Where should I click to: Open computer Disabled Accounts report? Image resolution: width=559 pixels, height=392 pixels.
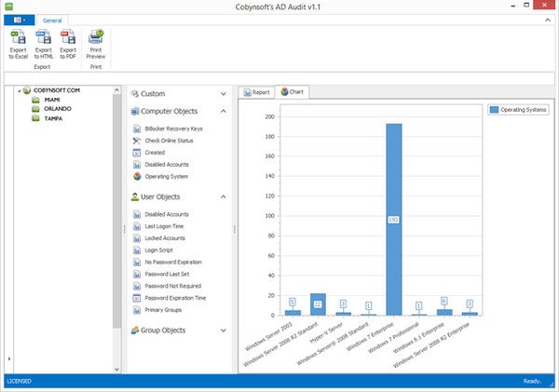coord(167,164)
